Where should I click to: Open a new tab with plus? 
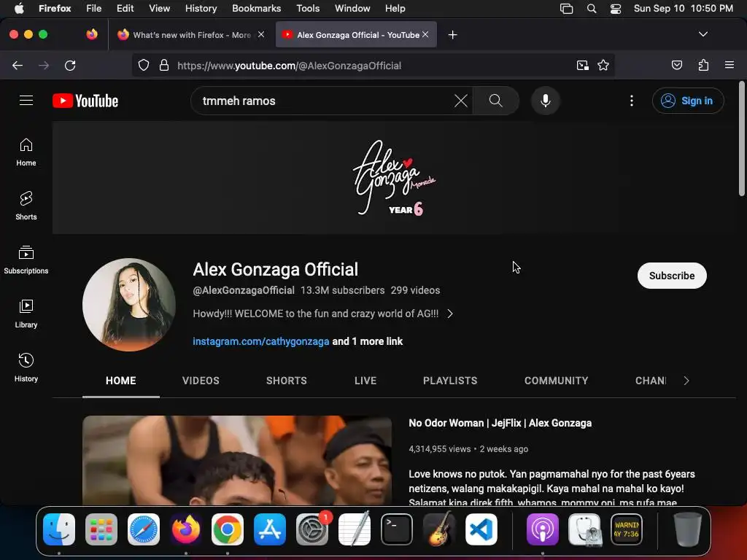point(452,35)
